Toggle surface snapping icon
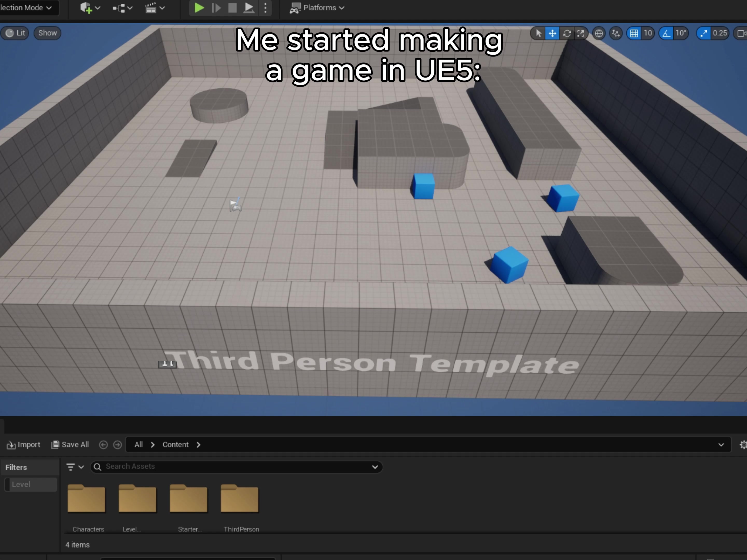 tap(616, 33)
